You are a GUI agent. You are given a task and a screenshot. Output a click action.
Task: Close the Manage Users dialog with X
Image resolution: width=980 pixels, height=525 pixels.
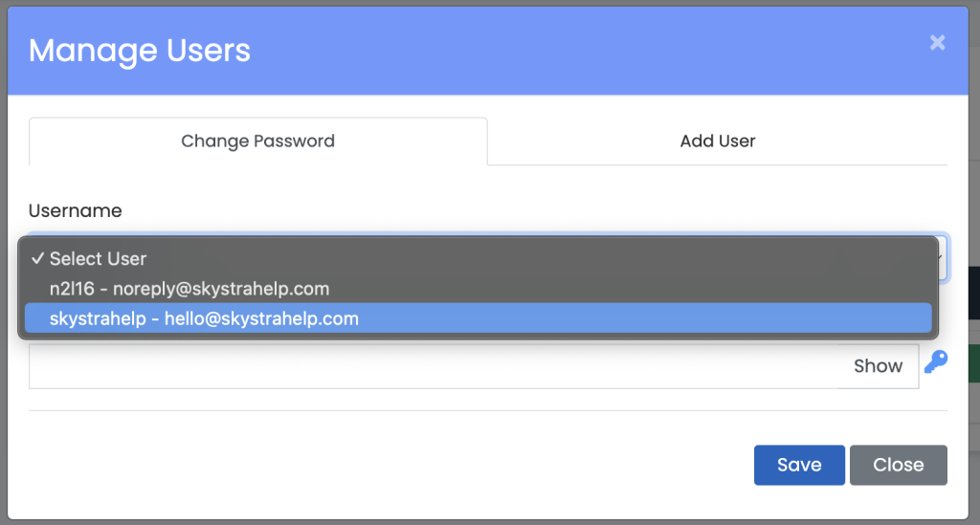coord(937,42)
